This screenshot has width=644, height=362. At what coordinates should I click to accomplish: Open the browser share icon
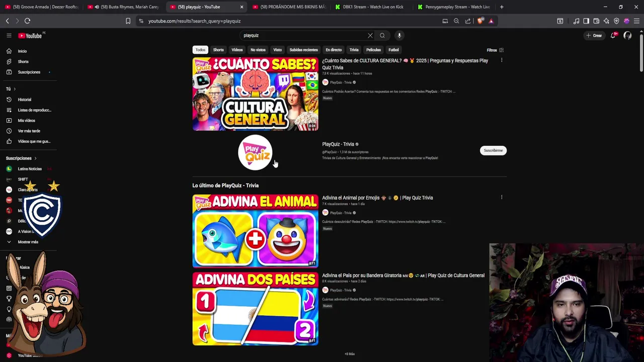[x=468, y=21]
